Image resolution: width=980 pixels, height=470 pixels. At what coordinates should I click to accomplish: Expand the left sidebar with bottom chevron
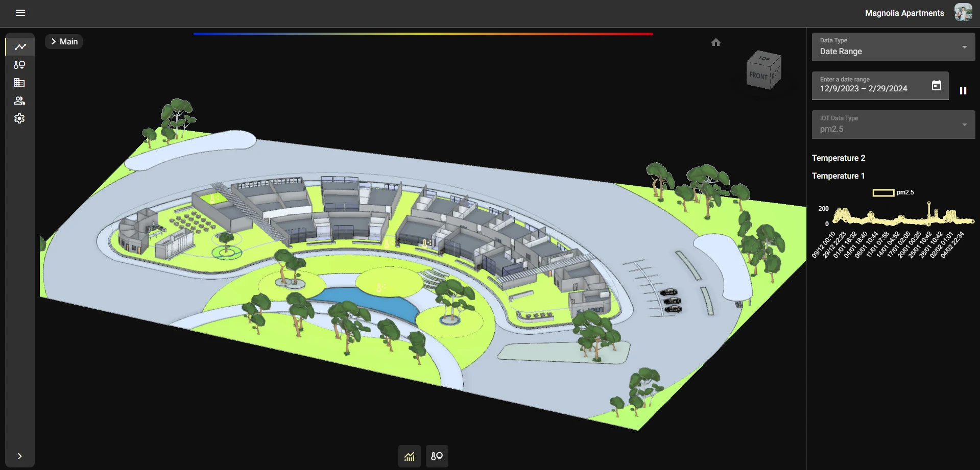click(19, 456)
